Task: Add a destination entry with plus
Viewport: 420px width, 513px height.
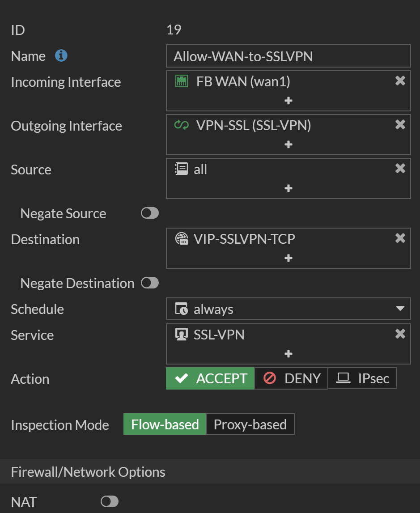Action: coord(288,258)
